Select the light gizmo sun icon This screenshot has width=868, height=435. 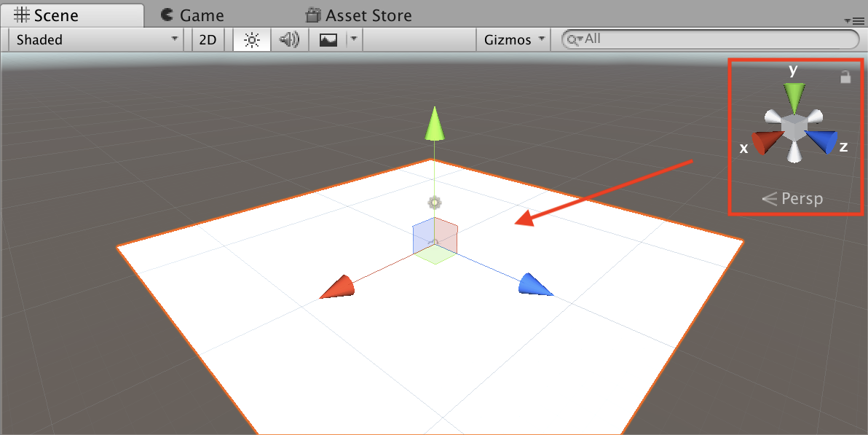(x=435, y=203)
